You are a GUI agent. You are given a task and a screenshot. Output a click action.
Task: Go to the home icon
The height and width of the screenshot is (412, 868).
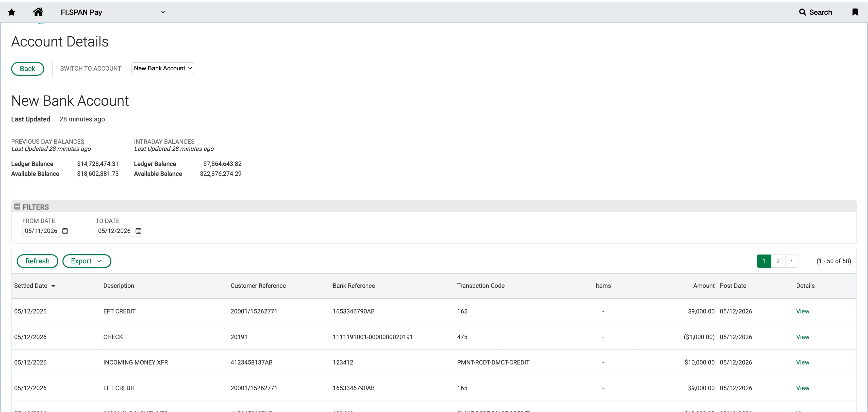click(38, 12)
